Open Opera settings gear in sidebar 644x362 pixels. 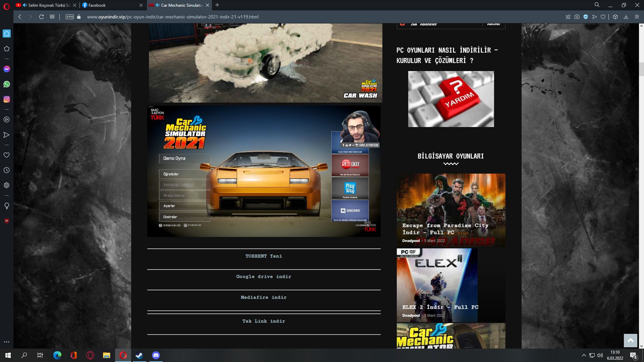click(x=6, y=185)
